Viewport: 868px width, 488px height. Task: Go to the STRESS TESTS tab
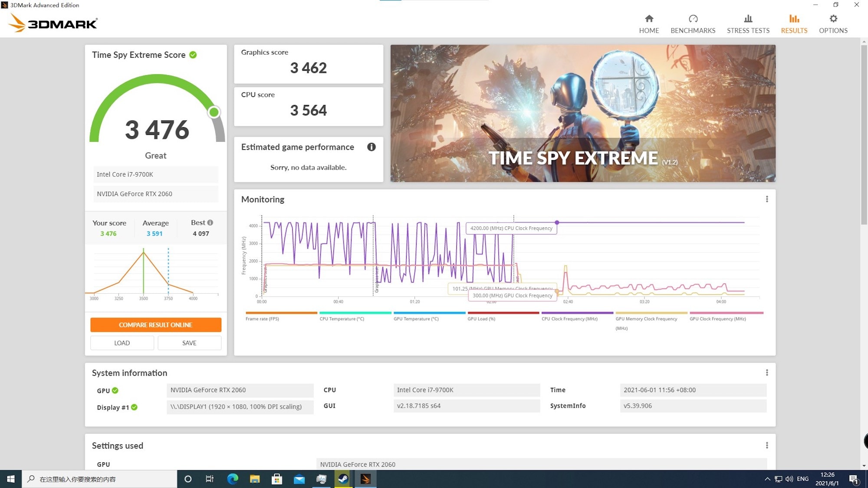[x=748, y=24]
